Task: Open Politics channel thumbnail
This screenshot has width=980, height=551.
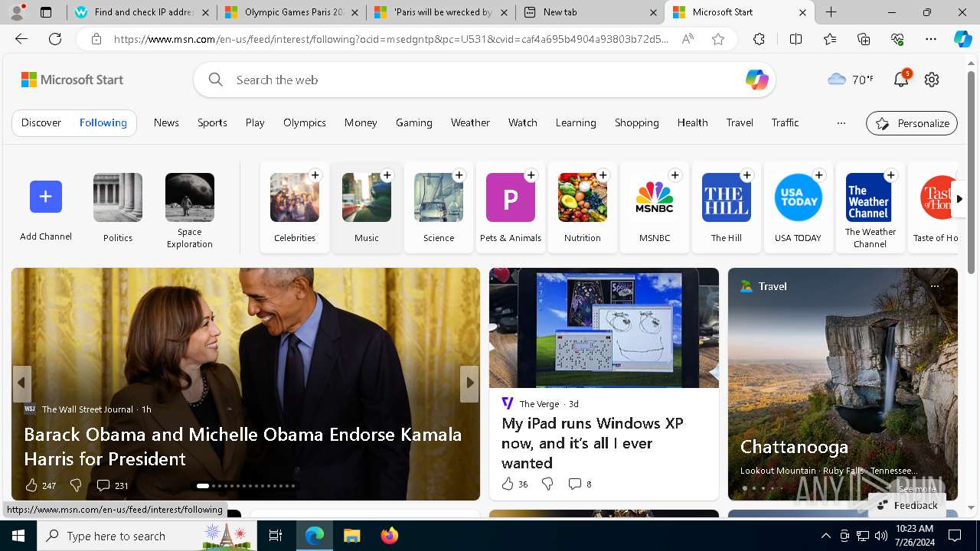Action: tap(118, 197)
